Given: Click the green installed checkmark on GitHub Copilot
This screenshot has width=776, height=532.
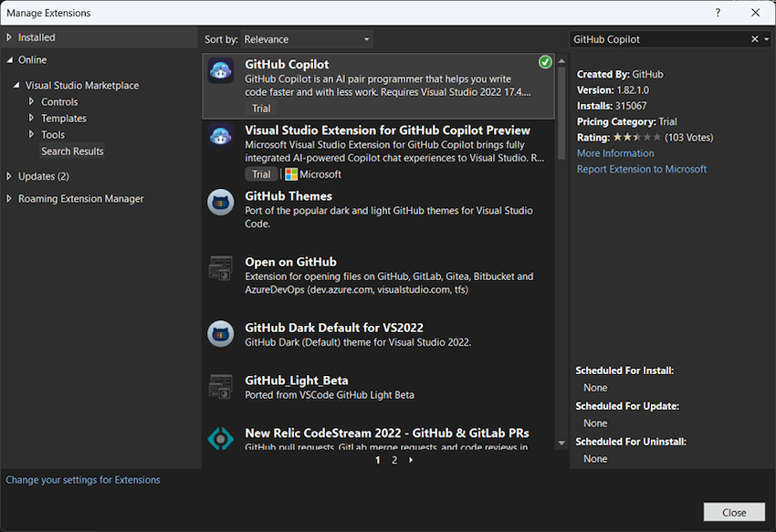Looking at the screenshot, I should click(545, 62).
